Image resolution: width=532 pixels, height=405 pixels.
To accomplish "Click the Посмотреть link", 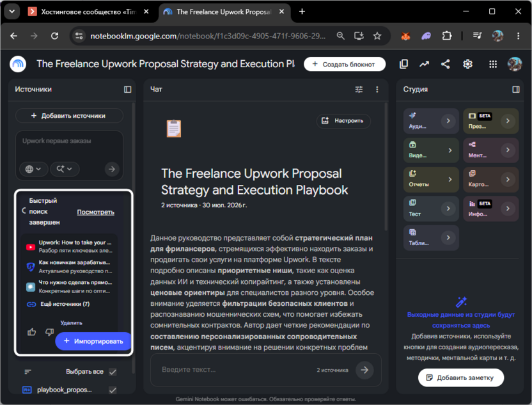I will click(x=96, y=212).
